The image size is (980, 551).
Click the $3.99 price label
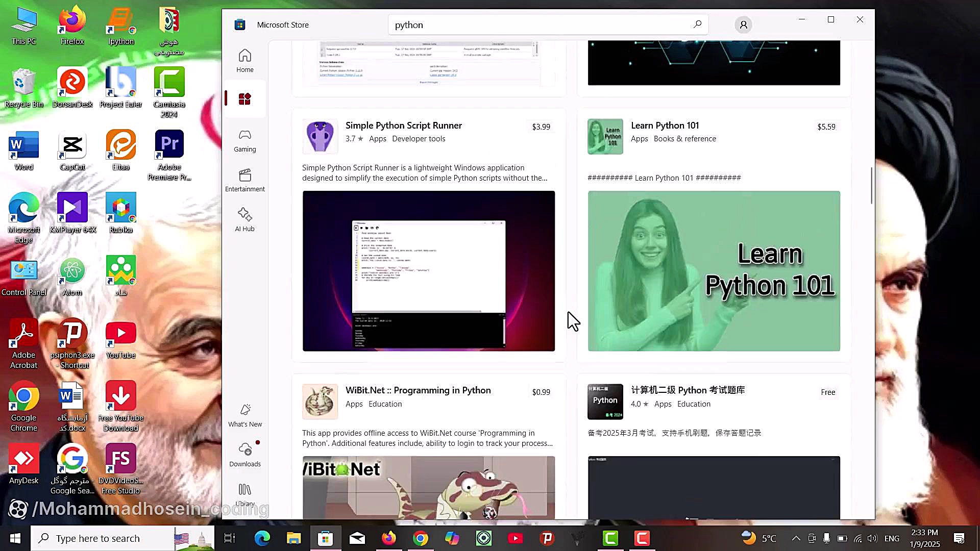(541, 127)
